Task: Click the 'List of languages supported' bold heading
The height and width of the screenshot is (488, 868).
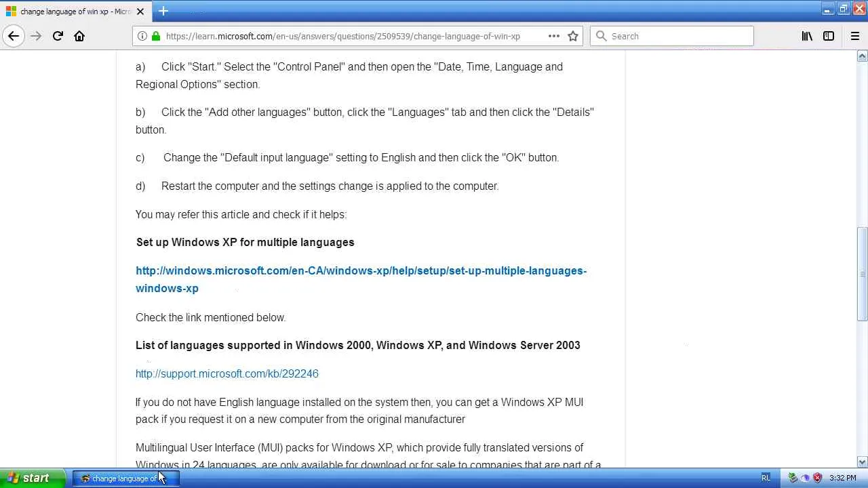Action: tap(358, 345)
